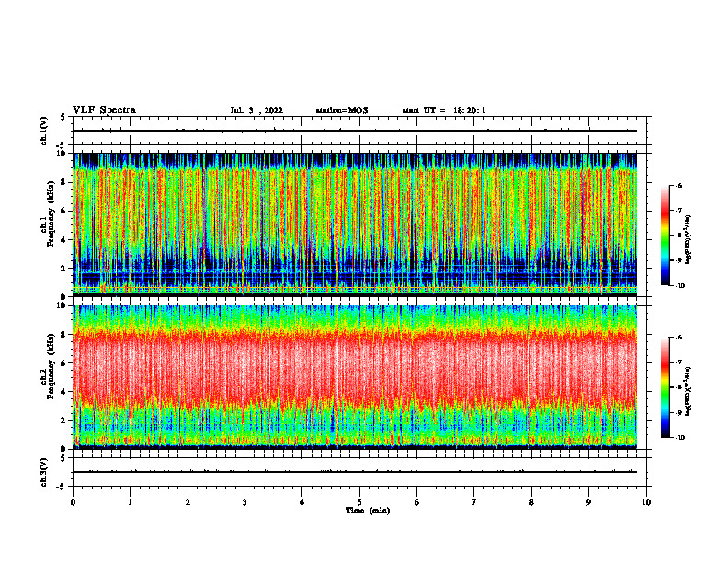Viewport: 728px width, 563px height.
Task: Click the ch.2 frequency axis tick "6"
Action: [64, 363]
